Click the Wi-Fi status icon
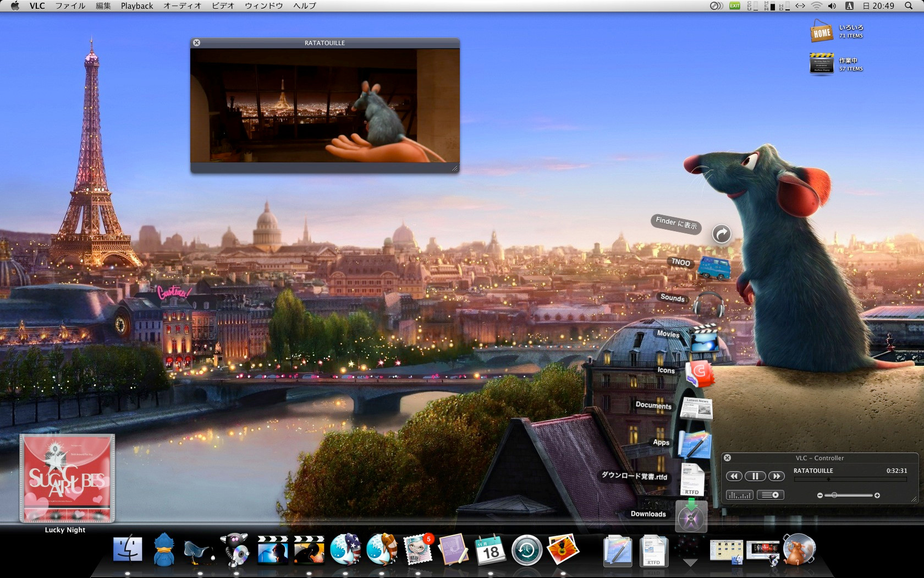924x578 pixels. tap(816, 6)
